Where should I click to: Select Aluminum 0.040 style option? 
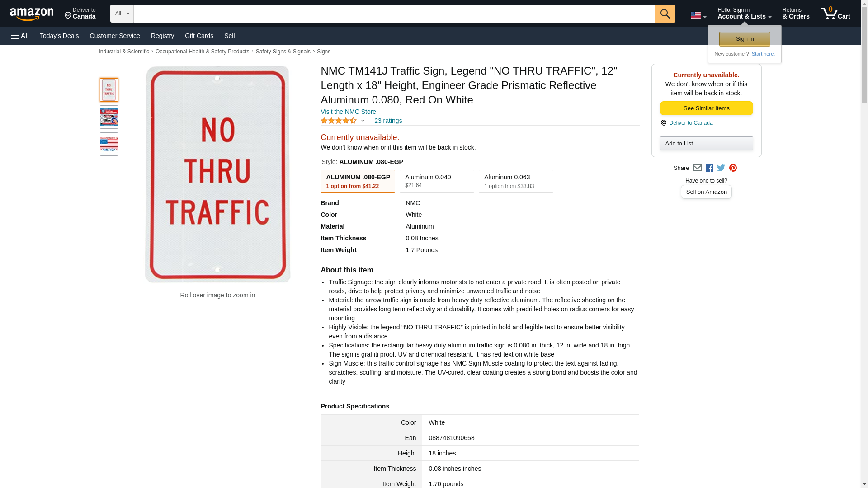click(x=437, y=181)
